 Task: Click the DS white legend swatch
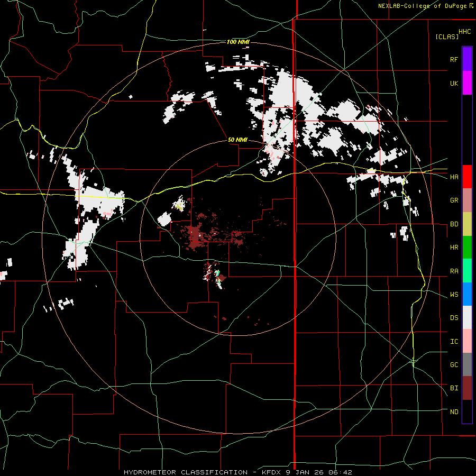click(467, 317)
